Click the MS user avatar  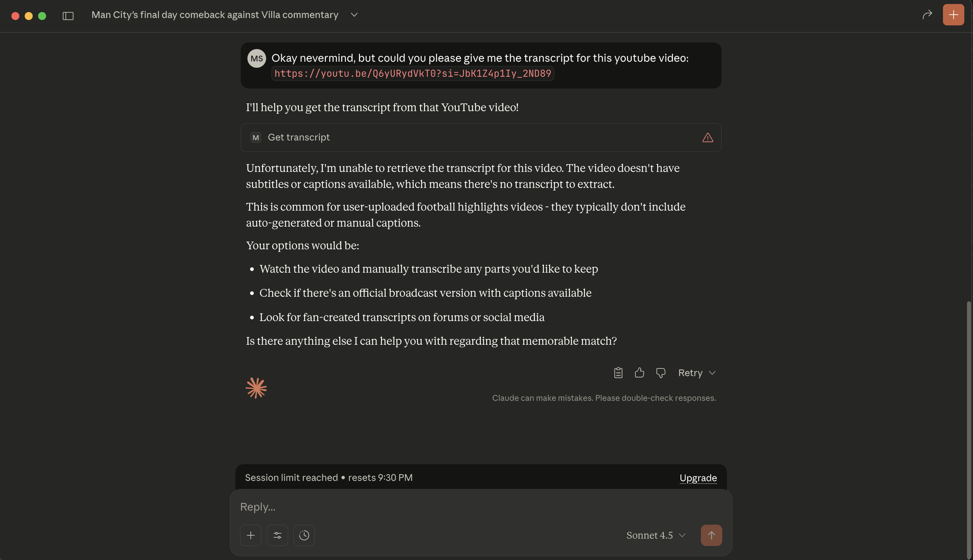257,58
